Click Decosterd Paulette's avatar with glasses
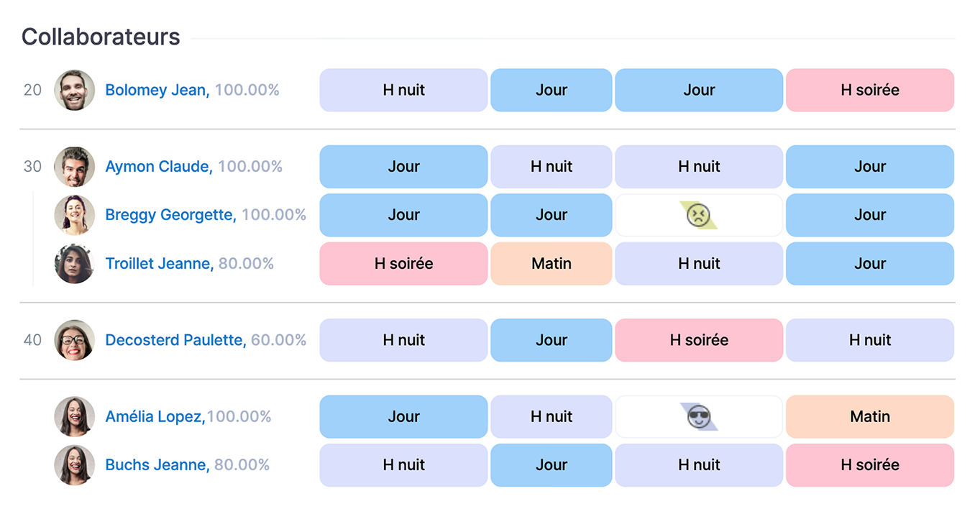 tap(75, 340)
